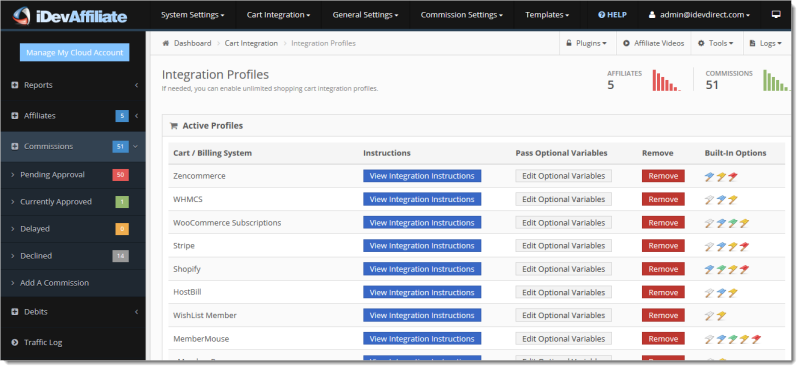800x369 pixels.
Task: Remove the WooCommerce Subscriptions profile
Action: click(663, 223)
